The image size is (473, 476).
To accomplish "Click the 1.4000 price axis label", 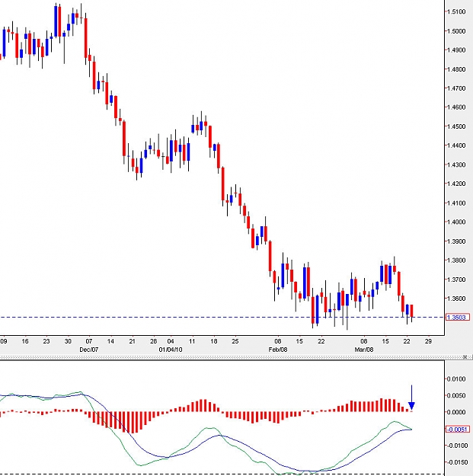I will [456, 222].
